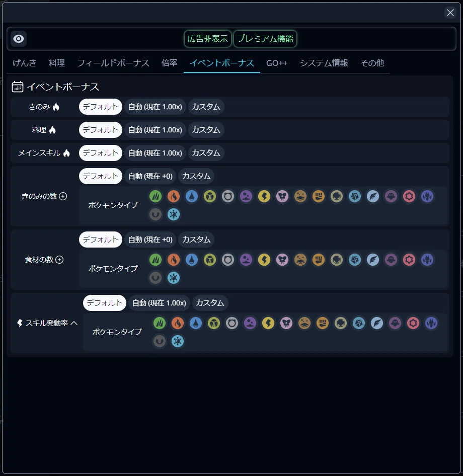Select Poison type icon in きのみの数 row
Screen dimensions: 463x476
click(246, 196)
